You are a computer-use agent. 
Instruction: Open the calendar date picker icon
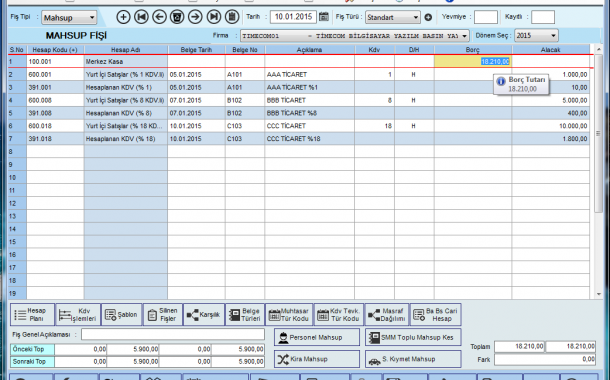(324, 17)
